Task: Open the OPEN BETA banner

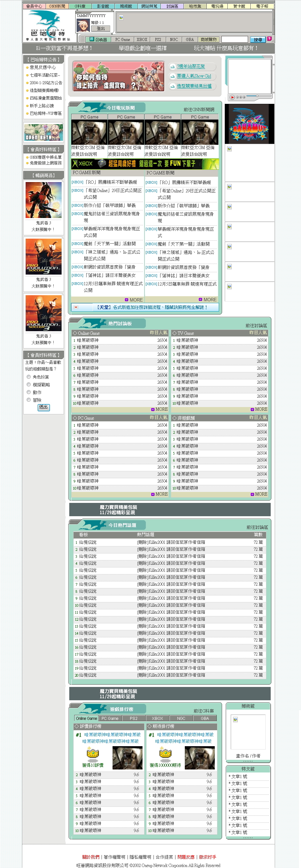Action: 44,132
